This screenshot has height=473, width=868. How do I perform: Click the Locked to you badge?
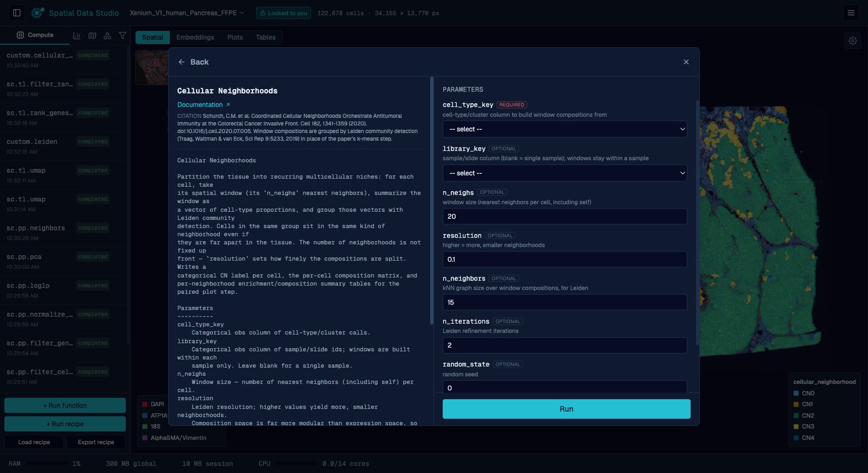click(283, 12)
